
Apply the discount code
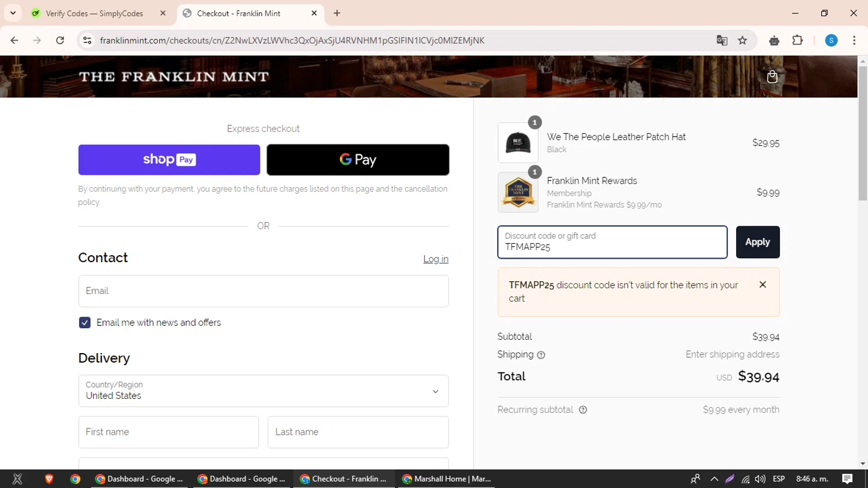click(x=757, y=242)
